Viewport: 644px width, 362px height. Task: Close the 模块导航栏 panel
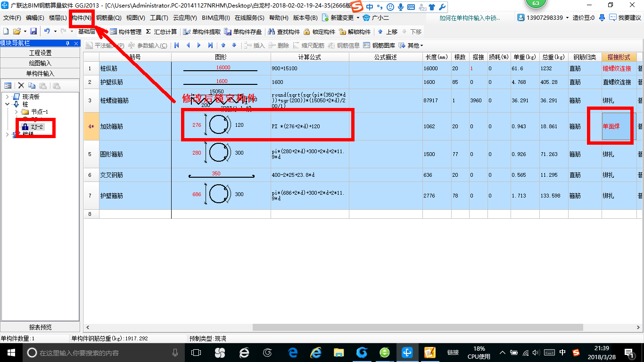click(75, 43)
